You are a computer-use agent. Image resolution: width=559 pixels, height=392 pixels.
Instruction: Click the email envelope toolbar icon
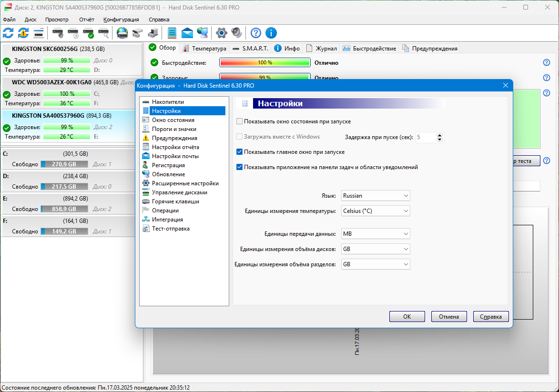pos(187,33)
